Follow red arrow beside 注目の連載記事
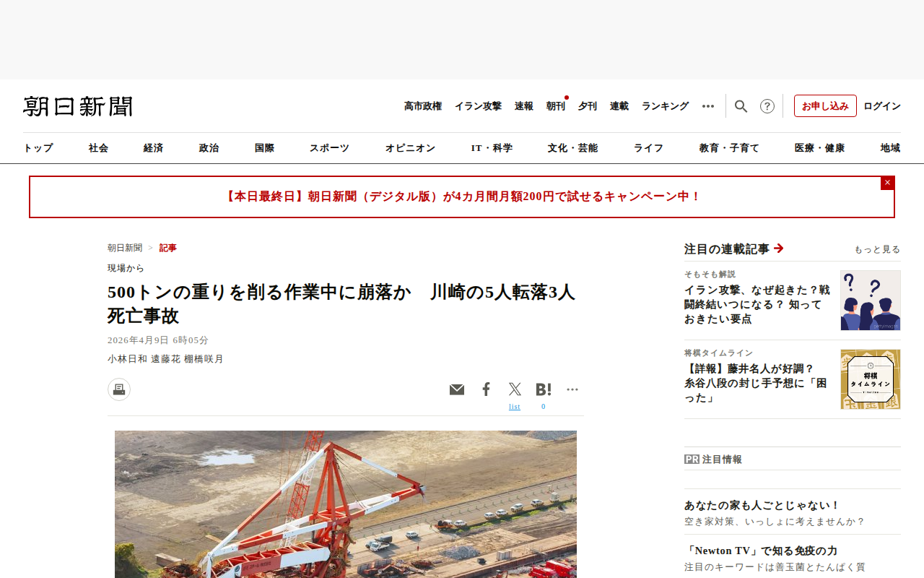 [778, 249]
